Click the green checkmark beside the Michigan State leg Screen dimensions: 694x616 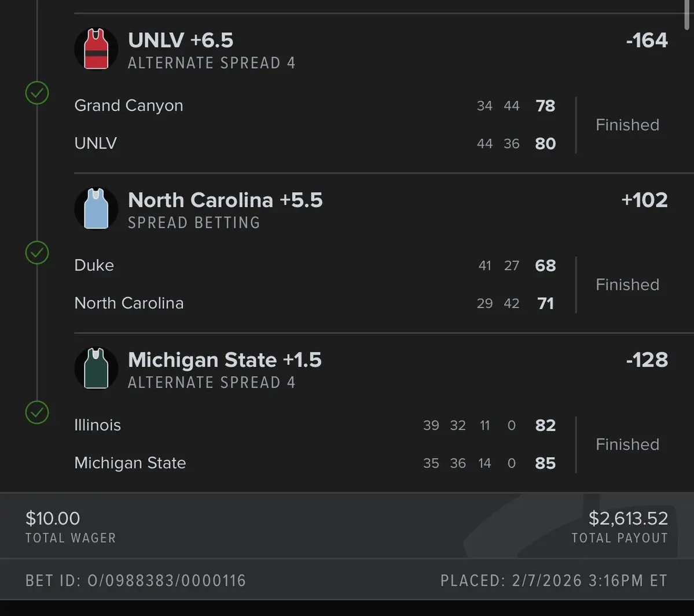tap(37, 412)
